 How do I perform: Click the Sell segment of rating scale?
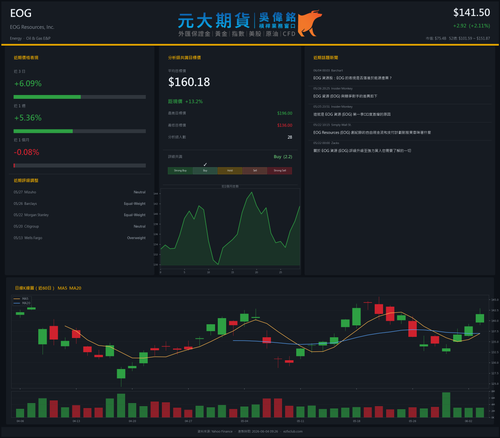click(255, 171)
